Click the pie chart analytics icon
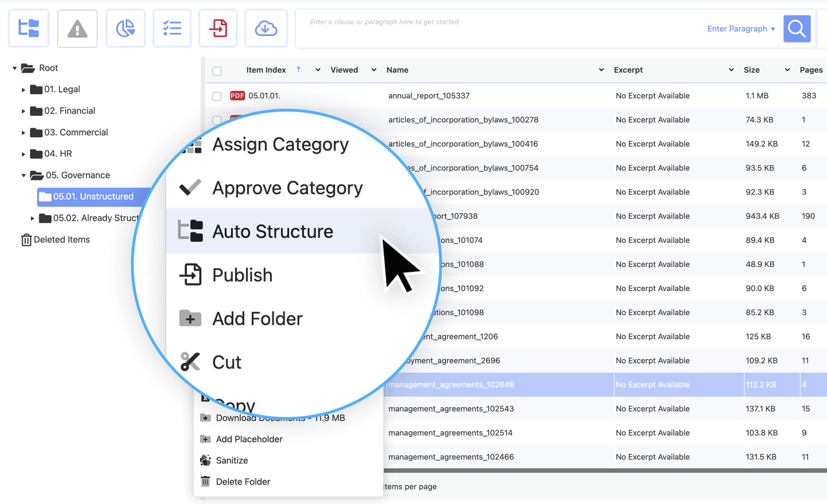This screenshot has height=504, width=827. [125, 28]
